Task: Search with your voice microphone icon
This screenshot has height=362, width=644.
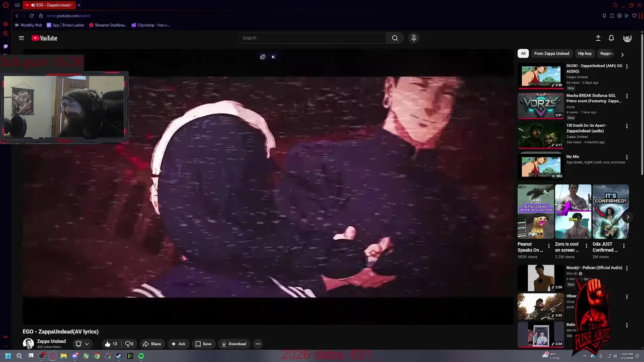Action: pyautogui.click(x=414, y=38)
